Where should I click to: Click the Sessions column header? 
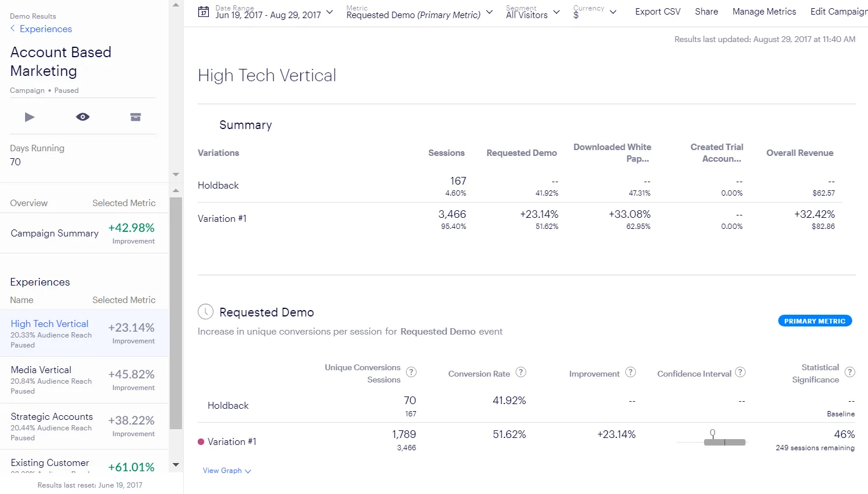(446, 153)
